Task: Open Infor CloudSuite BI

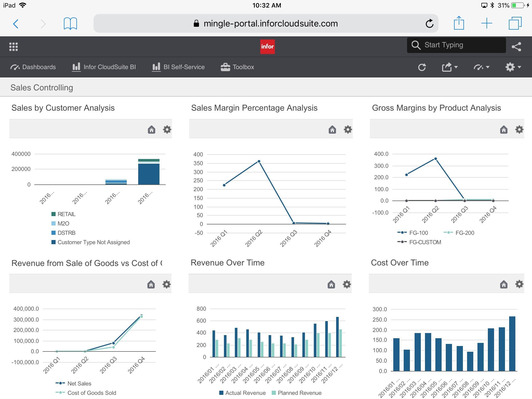Action: click(104, 67)
